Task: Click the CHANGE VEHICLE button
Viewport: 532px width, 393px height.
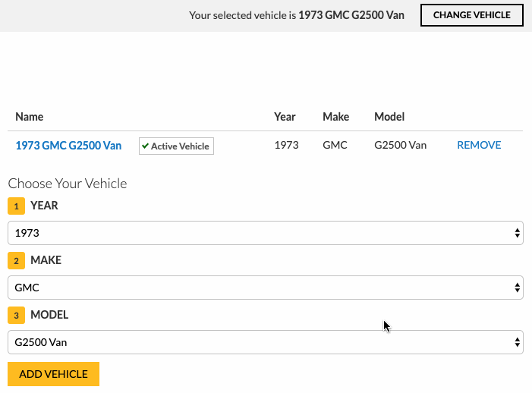Action: [471, 15]
